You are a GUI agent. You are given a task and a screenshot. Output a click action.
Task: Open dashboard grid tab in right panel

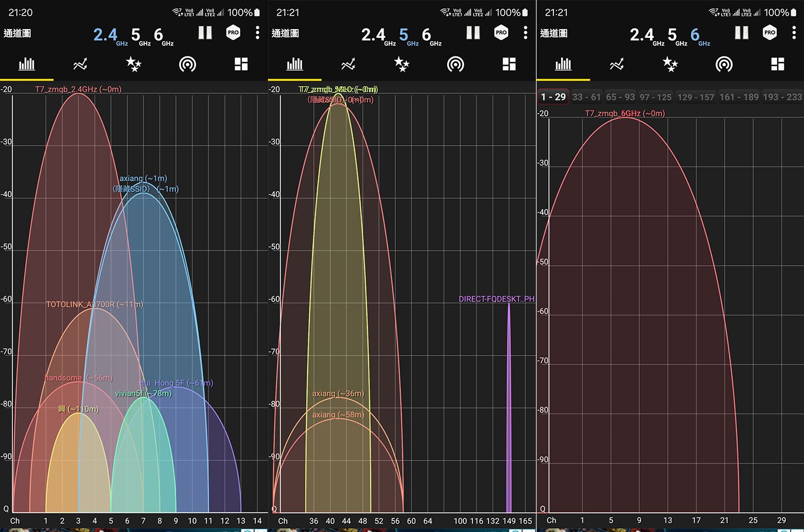(778, 64)
